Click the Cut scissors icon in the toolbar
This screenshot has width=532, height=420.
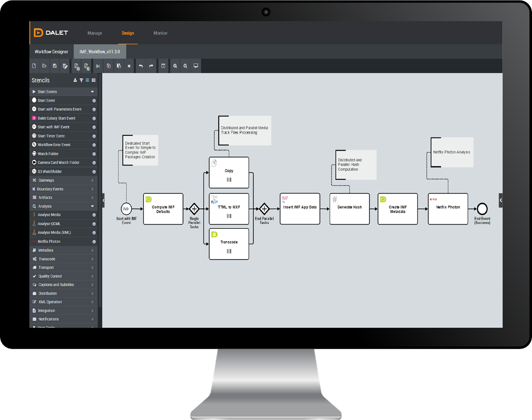pyautogui.click(x=98, y=66)
